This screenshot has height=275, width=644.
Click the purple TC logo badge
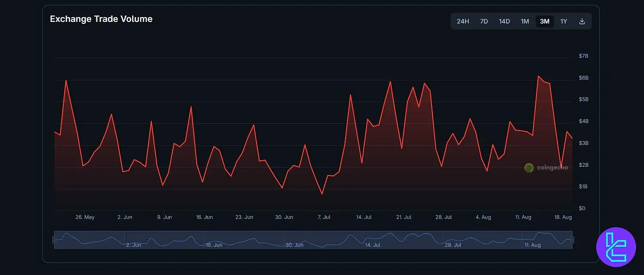(x=616, y=247)
